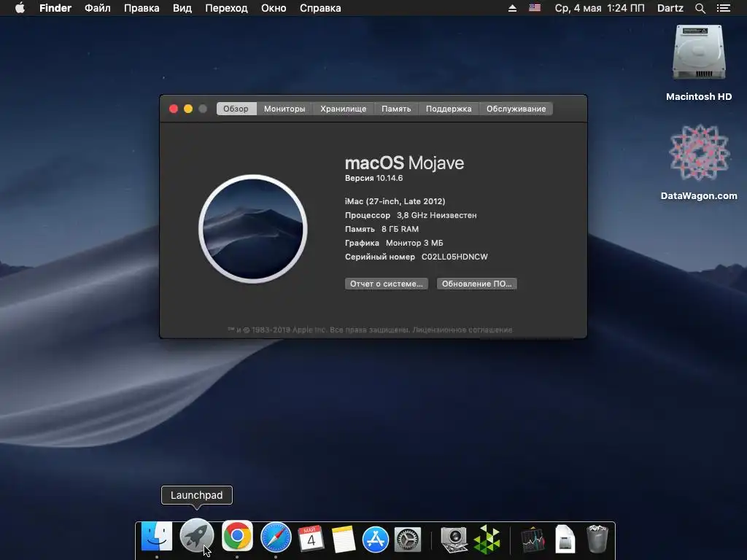Open Spotlight search magnifier in menu bar
This screenshot has width=747, height=560.
point(700,8)
